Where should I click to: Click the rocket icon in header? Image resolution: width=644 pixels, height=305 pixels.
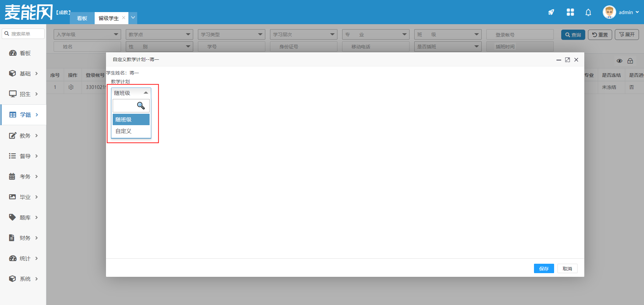coord(551,12)
